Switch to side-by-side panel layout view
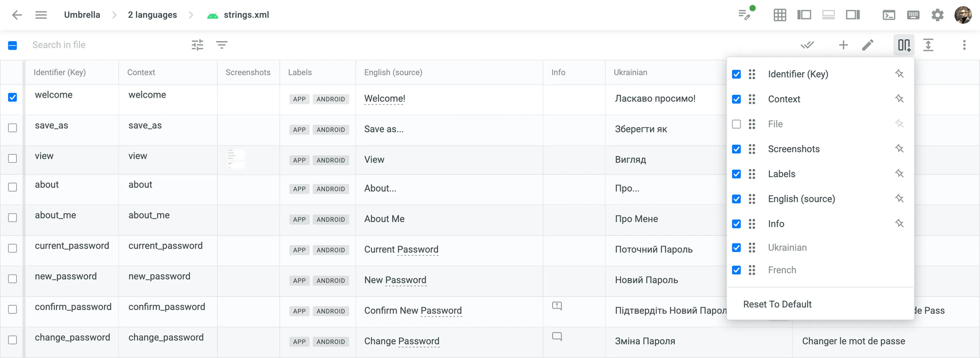The height and width of the screenshot is (358, 980). tap(804, 15)
